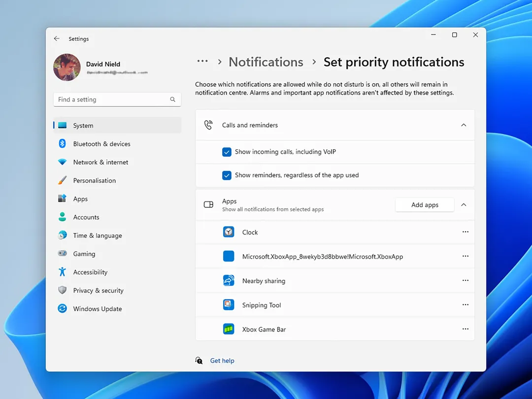This screenshot has width=532, height=399.
Task: Click the Accessibility figure icon
Action: pyautogui.click(x=63, y=272)
